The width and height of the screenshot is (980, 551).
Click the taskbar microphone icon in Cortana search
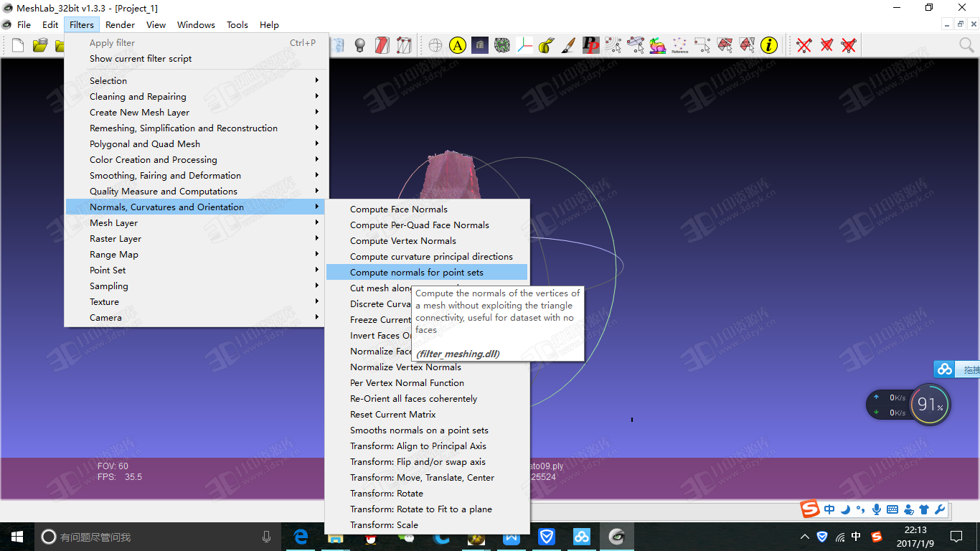[267, 537]
